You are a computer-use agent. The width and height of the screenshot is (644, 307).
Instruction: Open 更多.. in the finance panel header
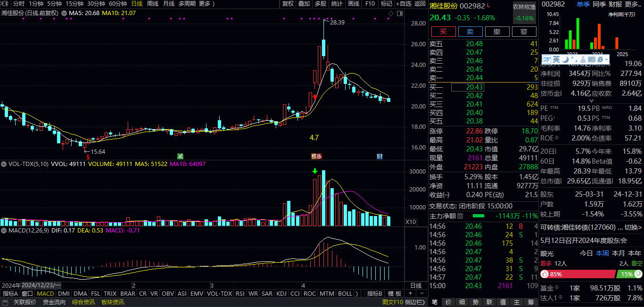[633, 4]
